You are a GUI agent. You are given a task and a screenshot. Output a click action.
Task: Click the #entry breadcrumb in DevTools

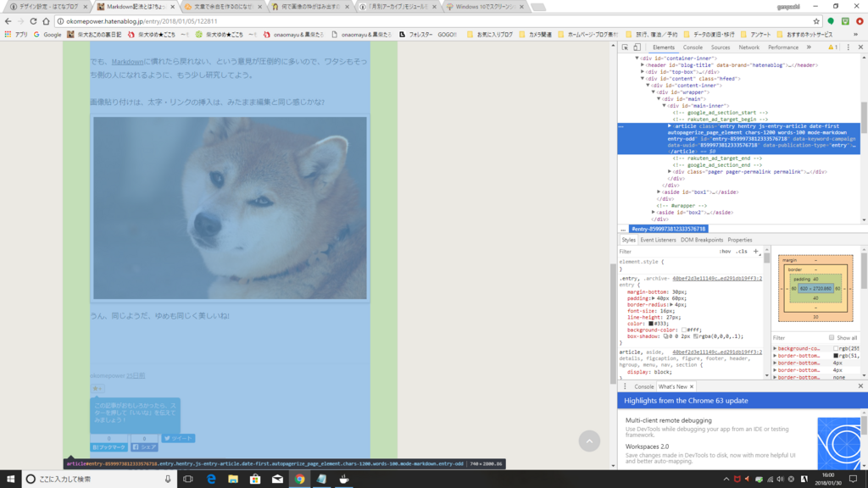pyautogui.click(x=669, y=229)
